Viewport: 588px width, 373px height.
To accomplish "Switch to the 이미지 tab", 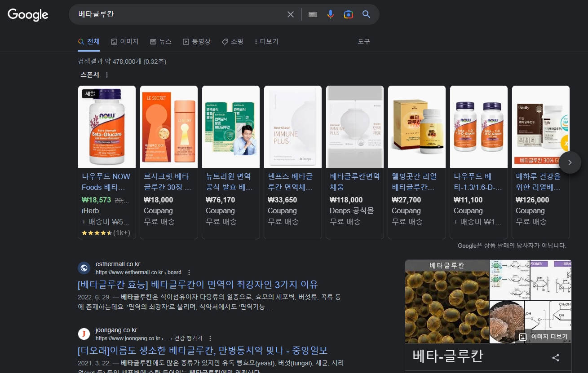I will (x=125, y=42).
